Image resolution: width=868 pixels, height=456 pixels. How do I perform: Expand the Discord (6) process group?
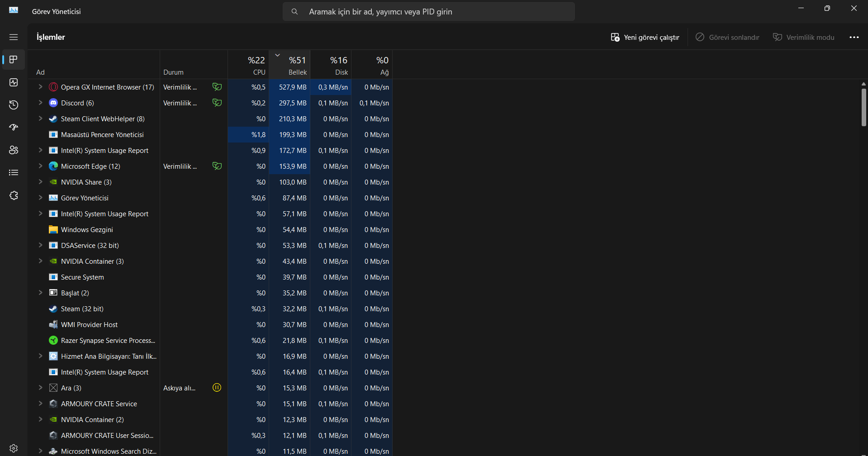pyautogui.click(x=40, y=103)
